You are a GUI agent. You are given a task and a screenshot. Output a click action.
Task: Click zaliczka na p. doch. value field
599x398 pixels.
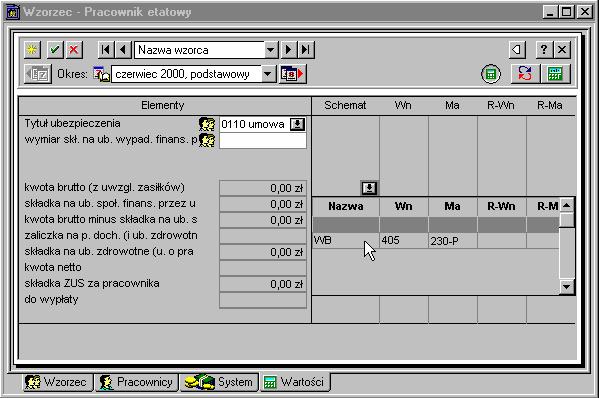click(263, 236)
